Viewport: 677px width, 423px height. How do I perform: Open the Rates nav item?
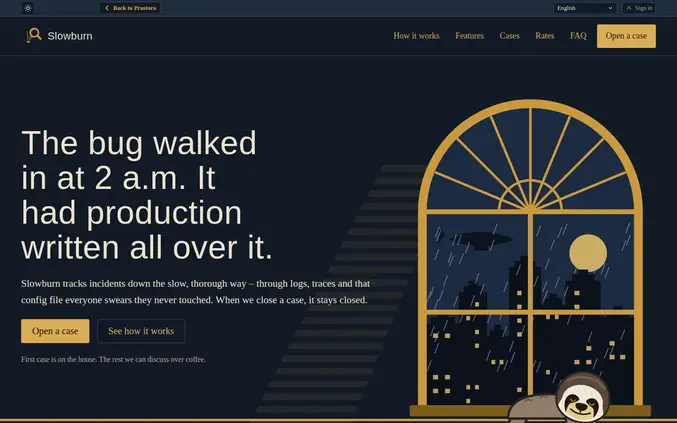pyautogui.click(x=544, y=36)
